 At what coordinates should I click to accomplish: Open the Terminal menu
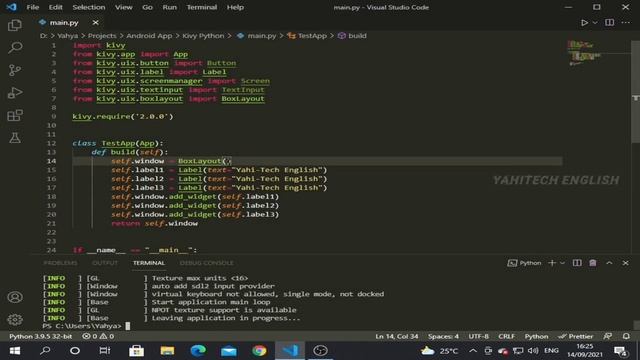[202, 7]
